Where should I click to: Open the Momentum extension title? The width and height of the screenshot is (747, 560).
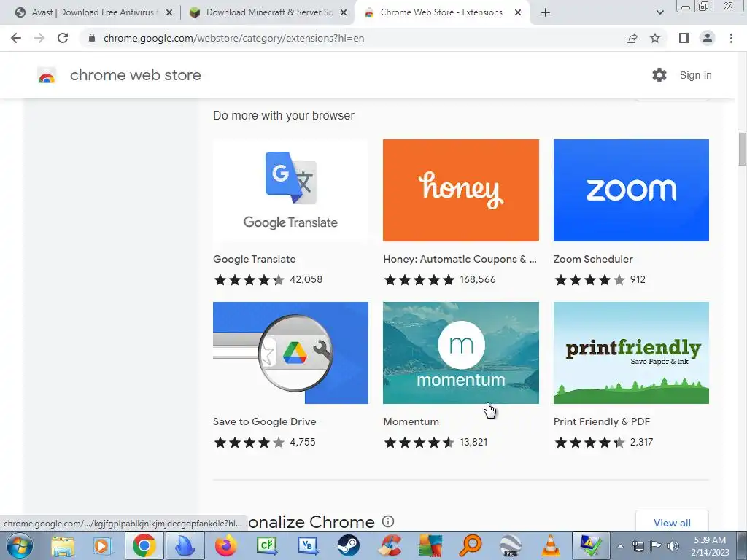(411, 421)
